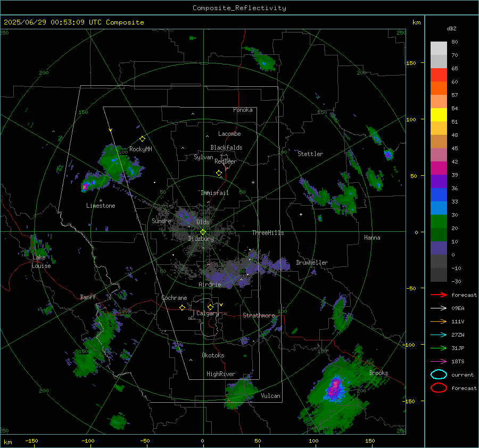
Task: Click the Sylvan city label
Action: tap(203, 157)
